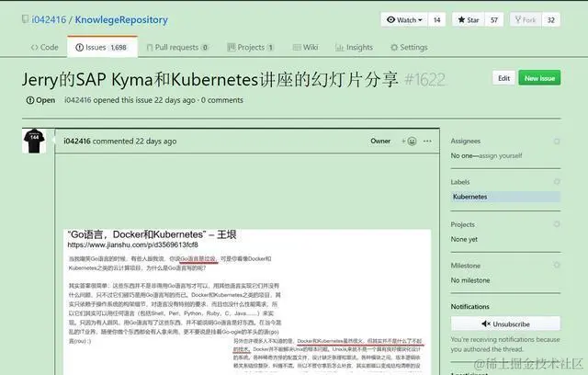The width and height of the screenshot is (588, 375).
Task: Click the issue author i042416 link
Action: [x=77, y=100]
